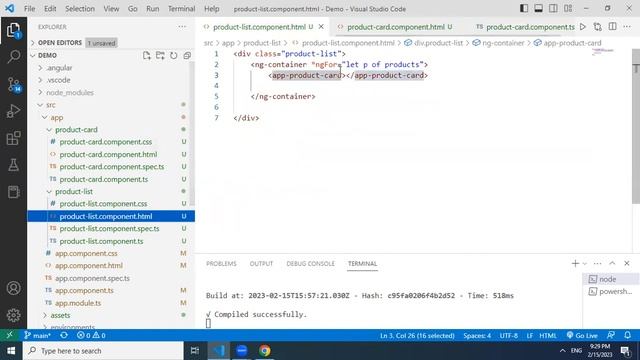Image resolution: width=640 pixels, height=360 pixels.
Task: Switch to the DEBUG CONSOLE panel tab
Action: point(310,264)
